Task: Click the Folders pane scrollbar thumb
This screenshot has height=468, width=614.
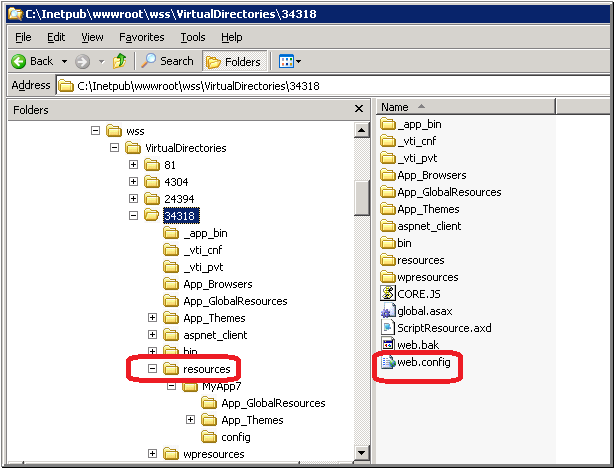Action: coord(361,198)
